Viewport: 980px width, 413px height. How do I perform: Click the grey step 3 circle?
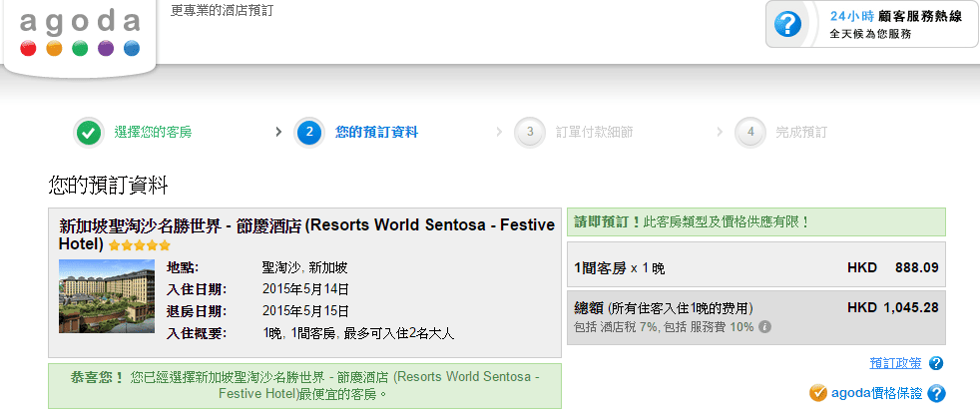529,132
